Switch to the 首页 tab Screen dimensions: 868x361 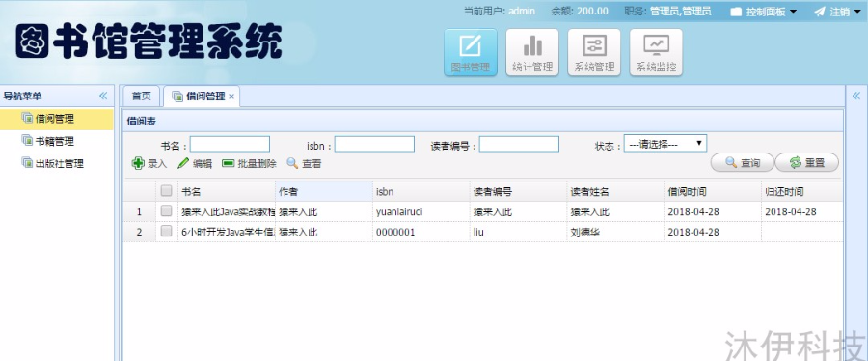[141, 96]
